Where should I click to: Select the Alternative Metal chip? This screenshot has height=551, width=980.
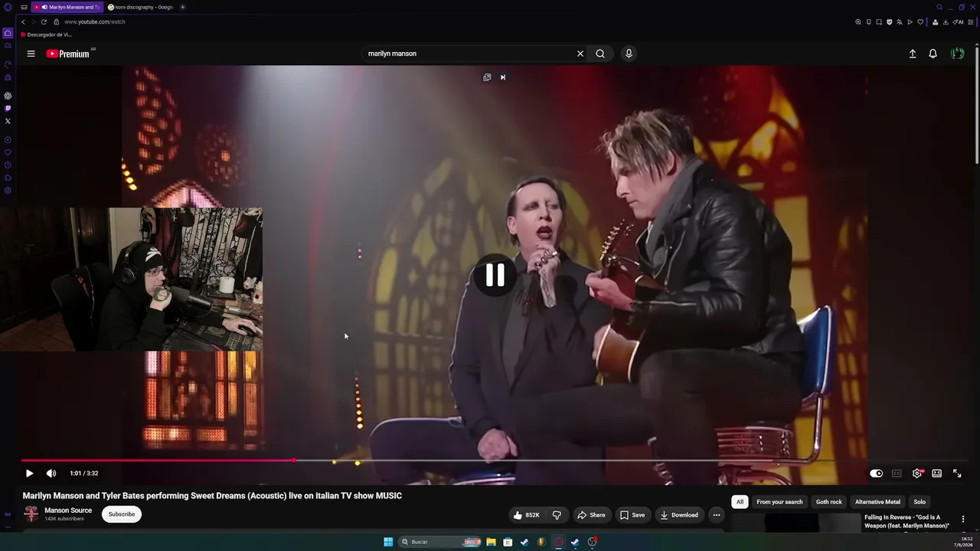[877, 502]
